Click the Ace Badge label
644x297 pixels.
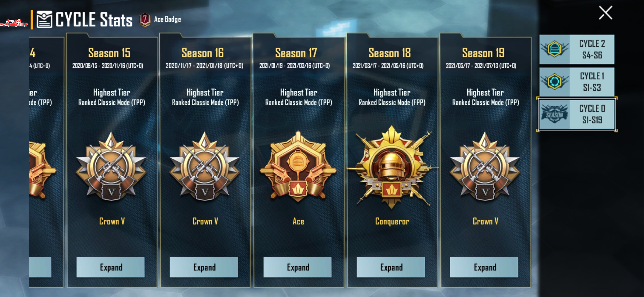(167, 20)
